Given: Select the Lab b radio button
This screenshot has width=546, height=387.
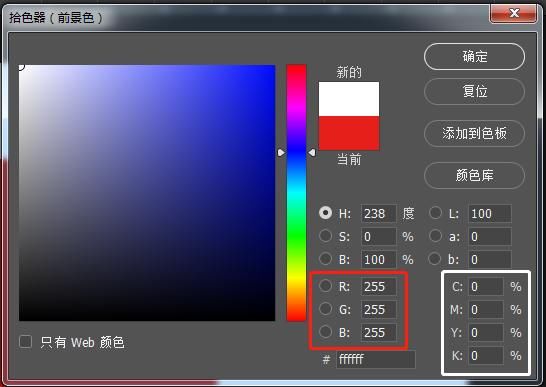Looking at the screenshot, I should (x=435, y=259).
